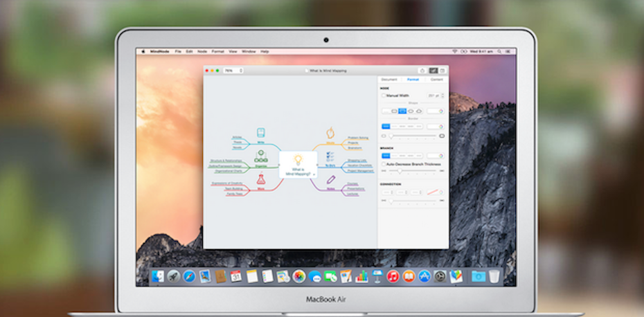The image size is (644, 317).
Task: Select the book icon above the Write node
Action: 261,133
